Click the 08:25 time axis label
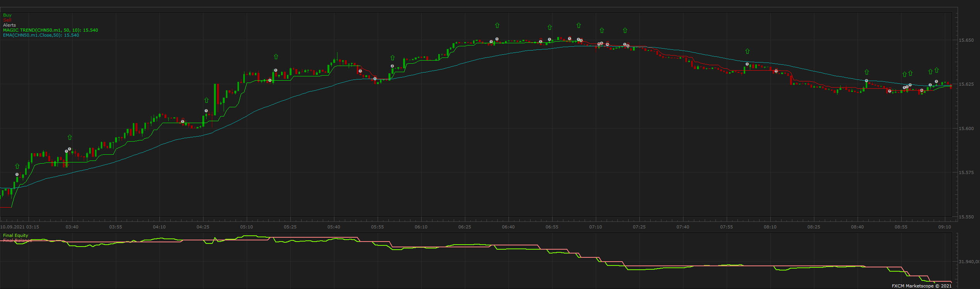Image resolution: width=980 pixels, height=289 pixels. click(x=814, y=227)
